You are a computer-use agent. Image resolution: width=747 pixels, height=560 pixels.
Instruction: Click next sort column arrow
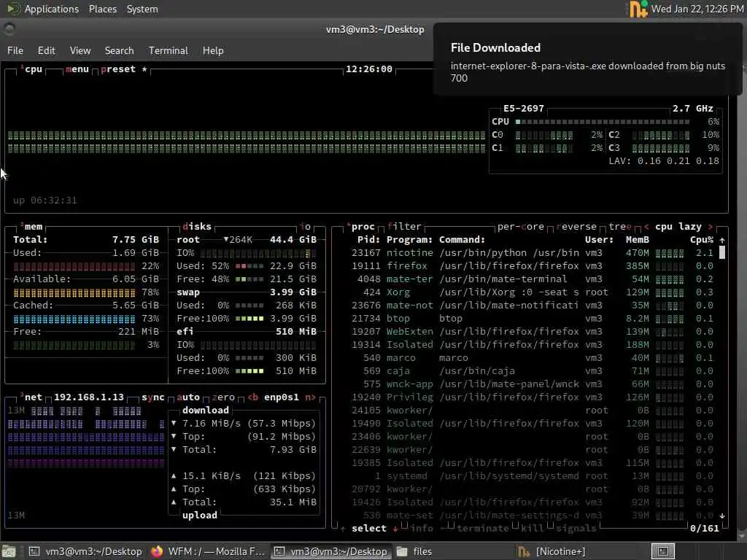pos(711,227)
